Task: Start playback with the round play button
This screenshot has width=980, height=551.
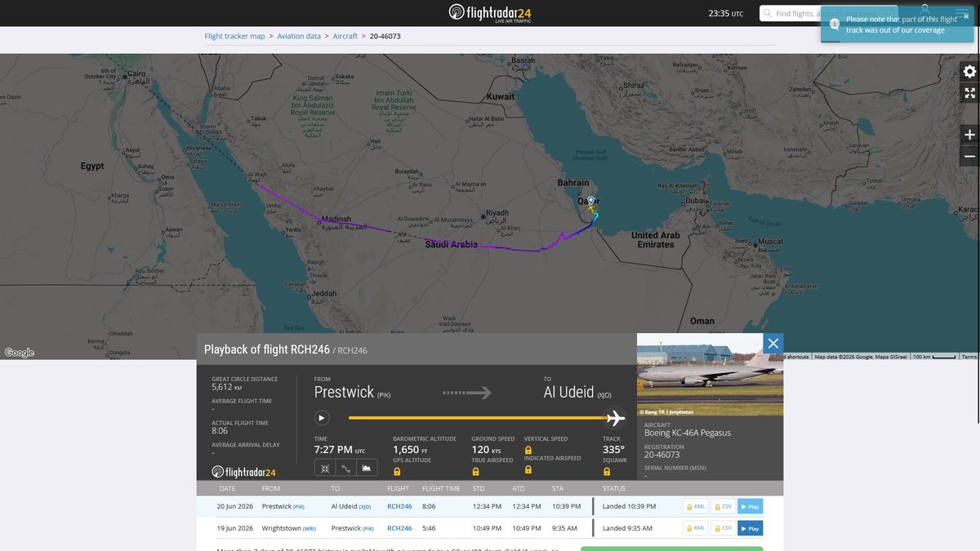Action: click(x=322, y=418)
